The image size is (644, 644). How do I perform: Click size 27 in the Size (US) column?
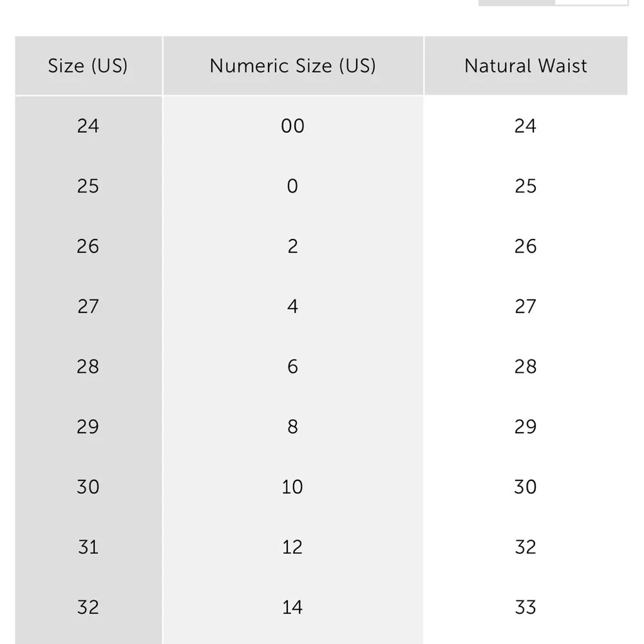[88, 307]
